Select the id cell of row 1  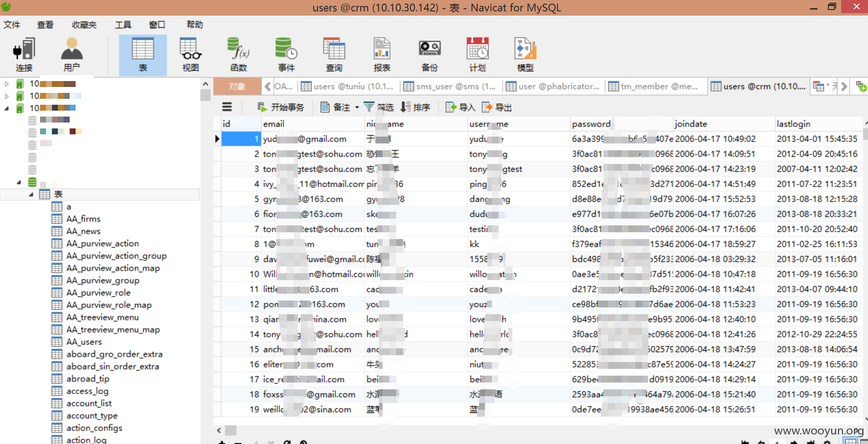(x=241, y=139)
